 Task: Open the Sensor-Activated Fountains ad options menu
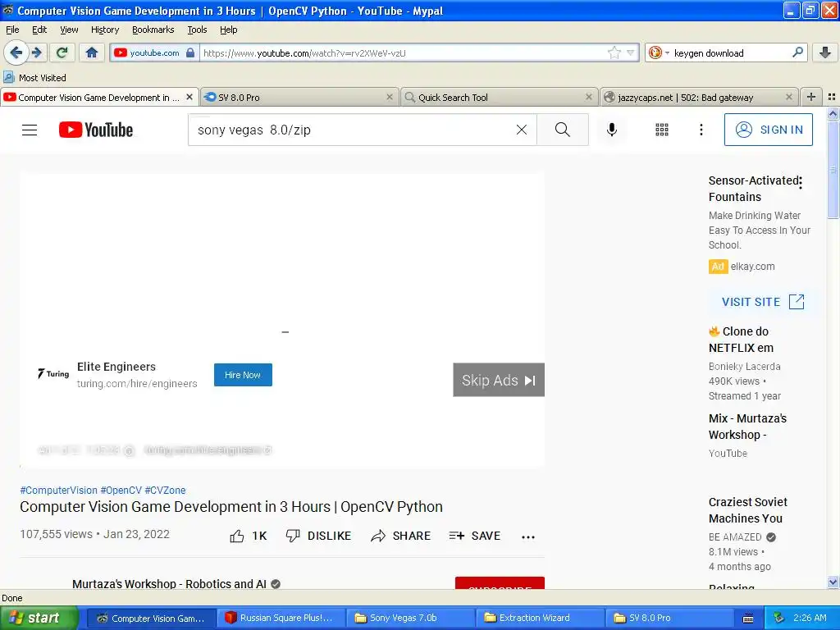coord(801,183)
